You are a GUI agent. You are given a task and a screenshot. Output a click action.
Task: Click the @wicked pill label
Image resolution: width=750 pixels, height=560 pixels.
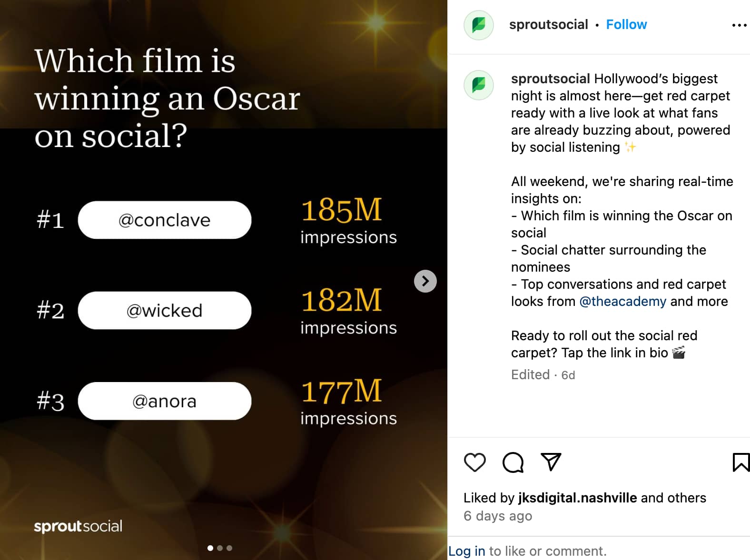(x=165, y=310)
